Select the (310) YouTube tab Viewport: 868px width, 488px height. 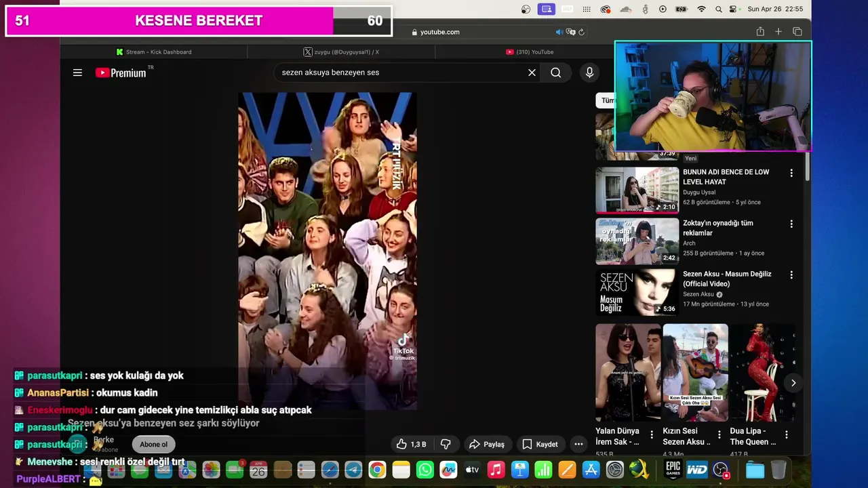tap(530, 52)
